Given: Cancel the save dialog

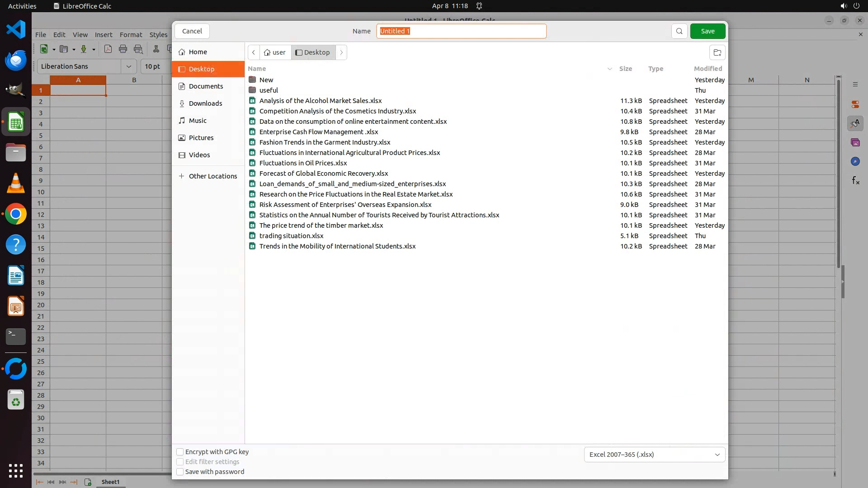Looking at the screenshot, I should click(x=192, y=31).
